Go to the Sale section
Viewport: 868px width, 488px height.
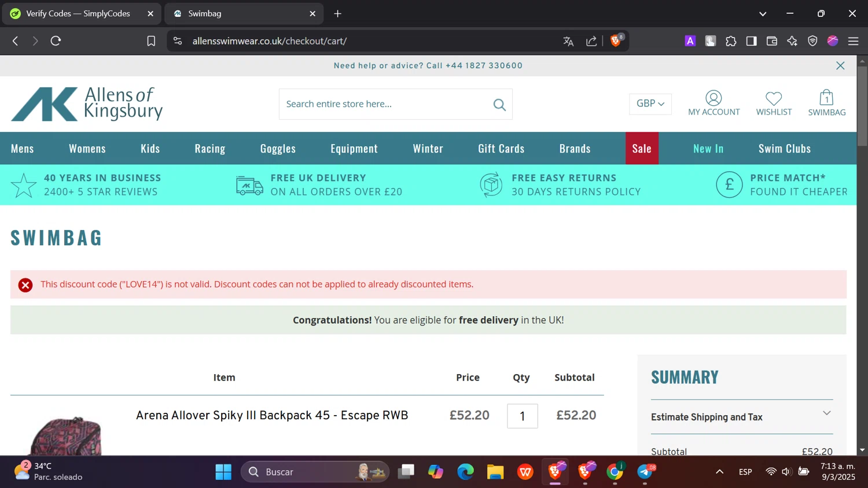(642, 149)
